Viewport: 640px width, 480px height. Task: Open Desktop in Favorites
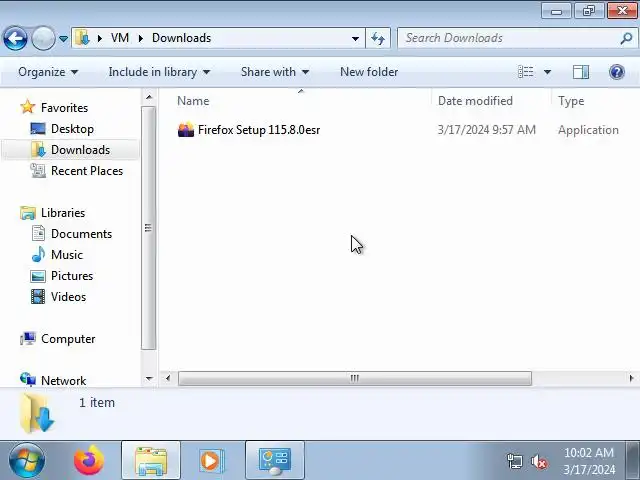click(x=72, y=129)
